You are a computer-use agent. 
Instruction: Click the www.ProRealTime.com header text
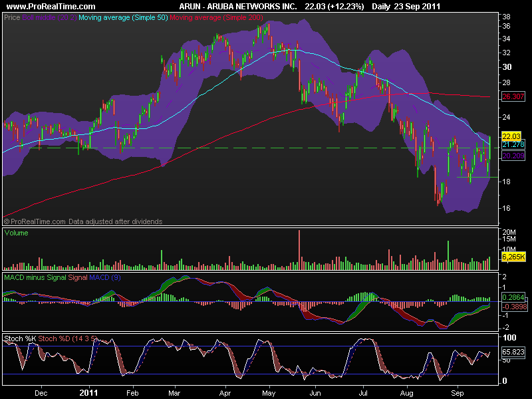click(51, 7)
